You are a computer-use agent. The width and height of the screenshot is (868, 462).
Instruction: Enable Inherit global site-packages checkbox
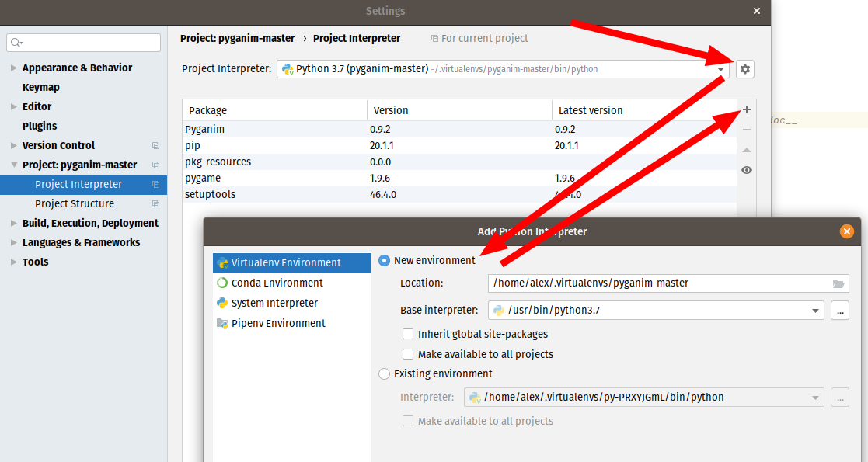tap(408, 334)
